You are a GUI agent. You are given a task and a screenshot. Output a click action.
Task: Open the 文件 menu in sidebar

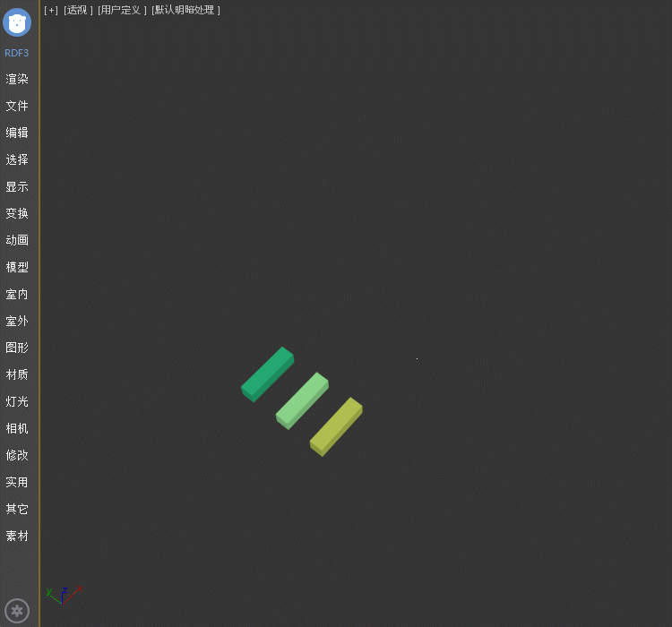(17, 106)
